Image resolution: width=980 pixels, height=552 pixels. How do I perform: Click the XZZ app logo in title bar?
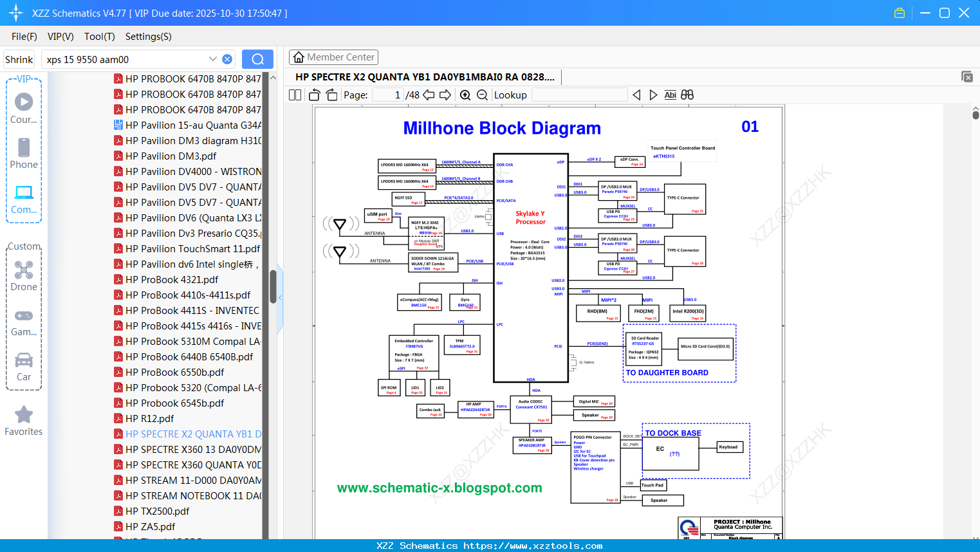pos(15,13)
